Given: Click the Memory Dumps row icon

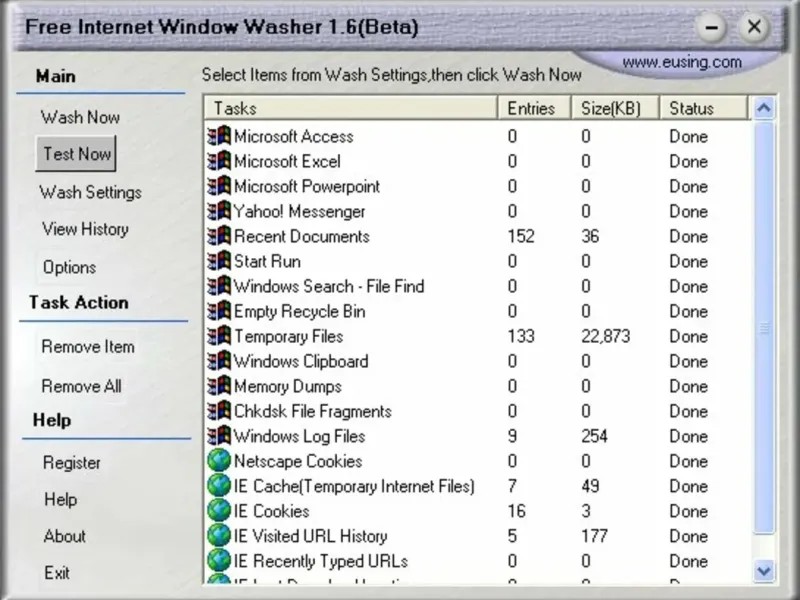Looking at the screenshot, I should tap(219, 386).
